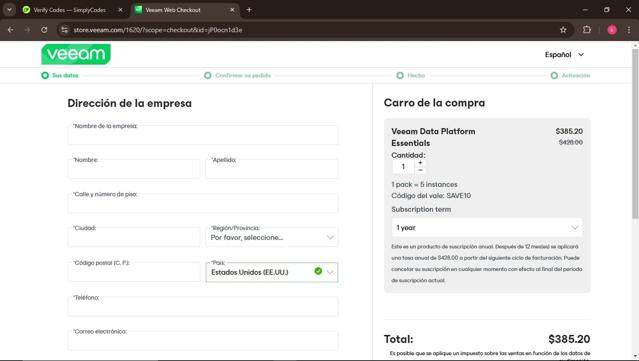The width and height of the screenshot is (639, 361).
Task: Open the Región/Provincia dropdown
Action: (272, 237)
